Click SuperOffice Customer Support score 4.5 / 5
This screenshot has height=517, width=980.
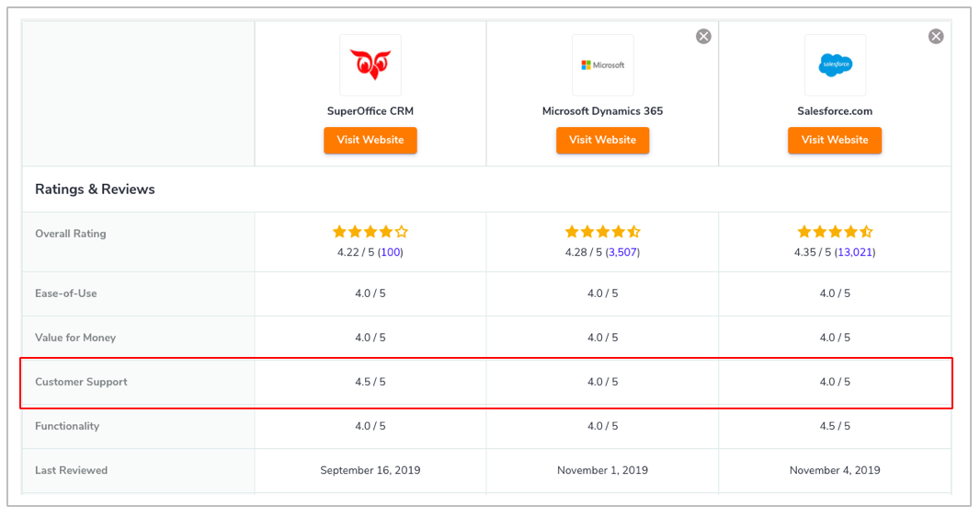[x=370, y=382]
